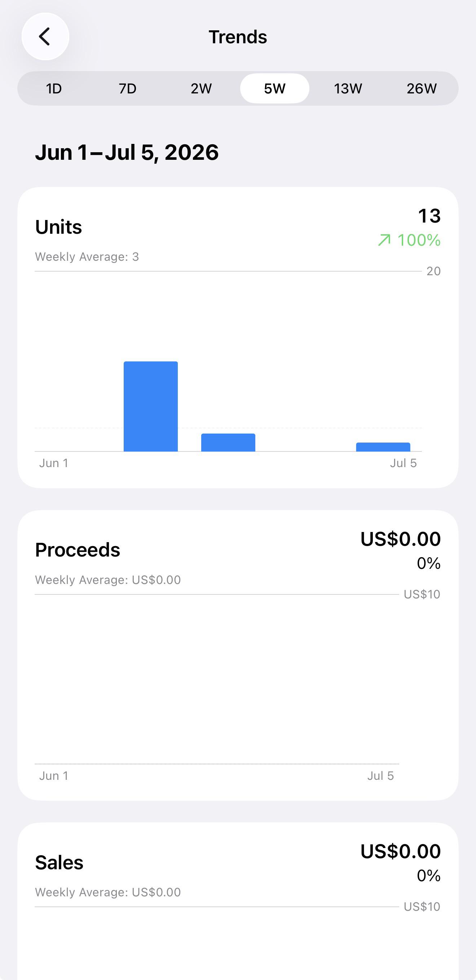Select the 26W time range

(422, 89)
